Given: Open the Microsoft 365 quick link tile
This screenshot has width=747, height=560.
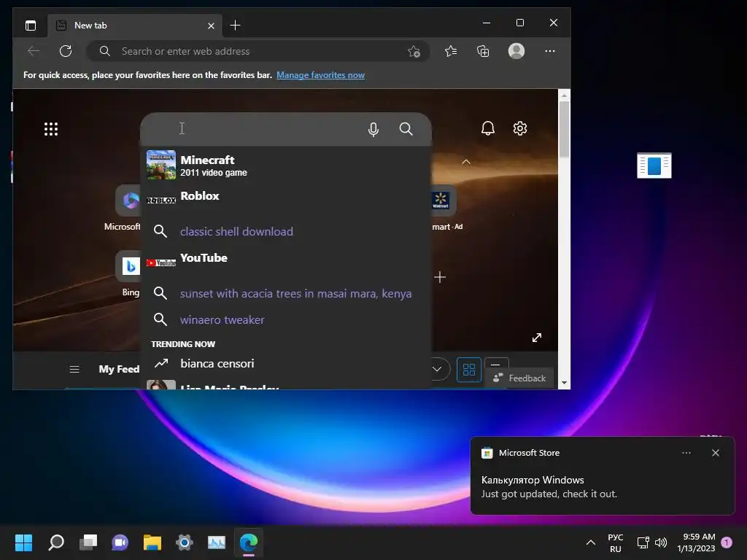Looking at the screenshot, I should tap(128, 200).
